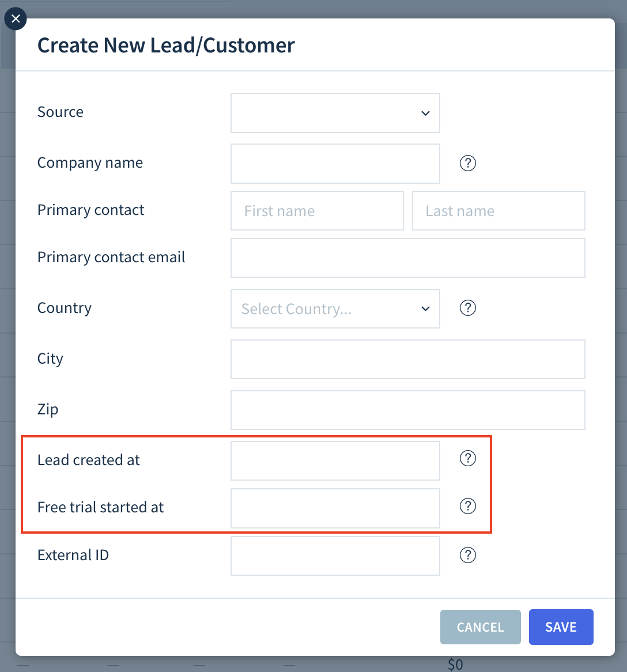Screen dimensions: 627x672
Task: Click the First name field
Action: (x=317, y=211)
